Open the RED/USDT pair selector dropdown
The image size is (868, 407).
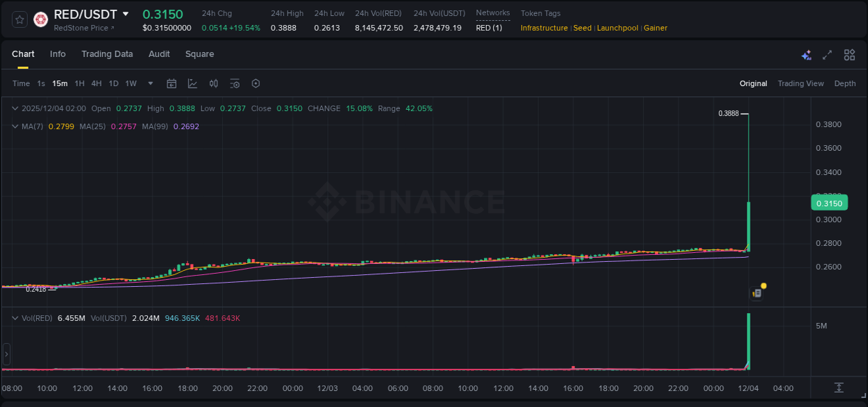point(126,13)
